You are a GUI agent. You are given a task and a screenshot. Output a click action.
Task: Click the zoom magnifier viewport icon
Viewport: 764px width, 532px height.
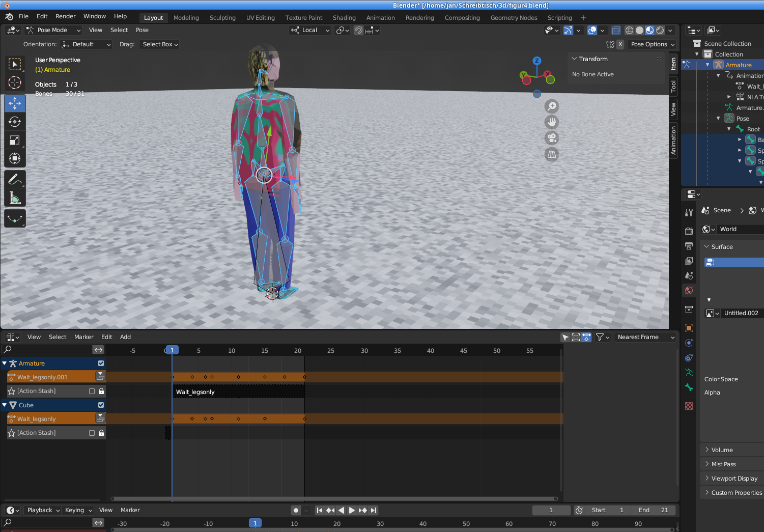pyautogui.click(x=552, y=106)
